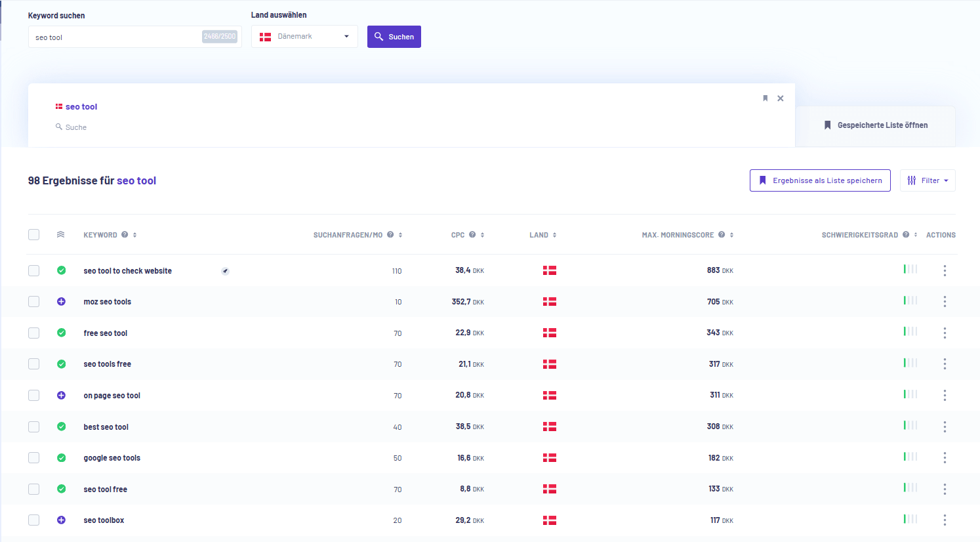Sort by CPC column arrows
This screenshot has height=542, width=980.
click(482, 235)
